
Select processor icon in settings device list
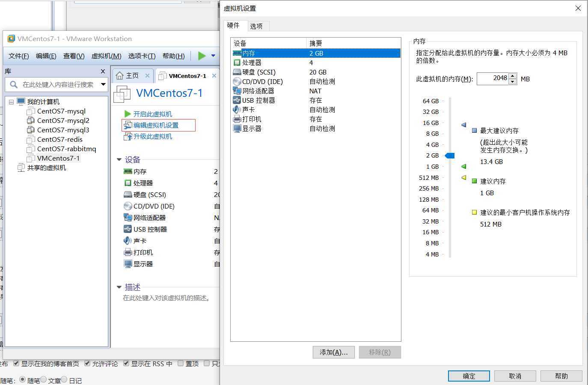pyautogui.click(x=237, y=63)
